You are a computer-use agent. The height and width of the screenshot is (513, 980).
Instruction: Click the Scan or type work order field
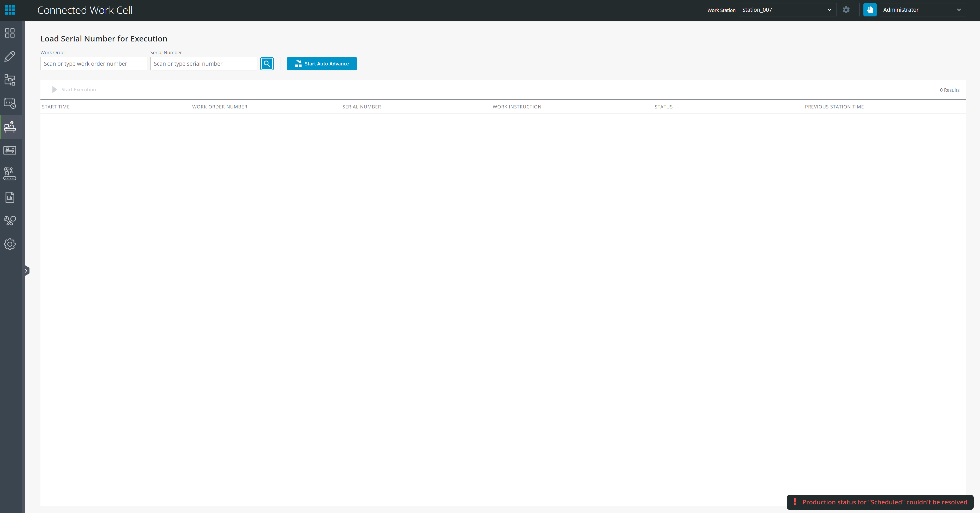94,64
